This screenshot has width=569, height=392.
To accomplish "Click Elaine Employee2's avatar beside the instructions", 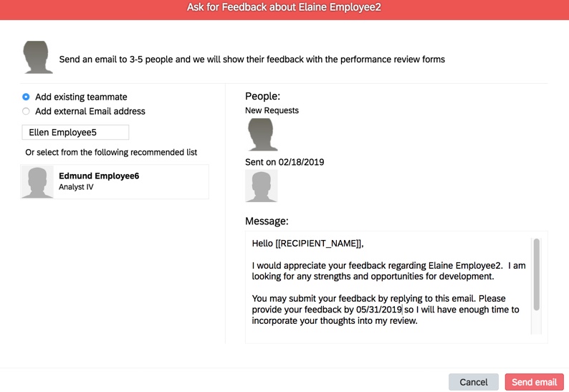I will pyautogui.click(x=38, y=57).
